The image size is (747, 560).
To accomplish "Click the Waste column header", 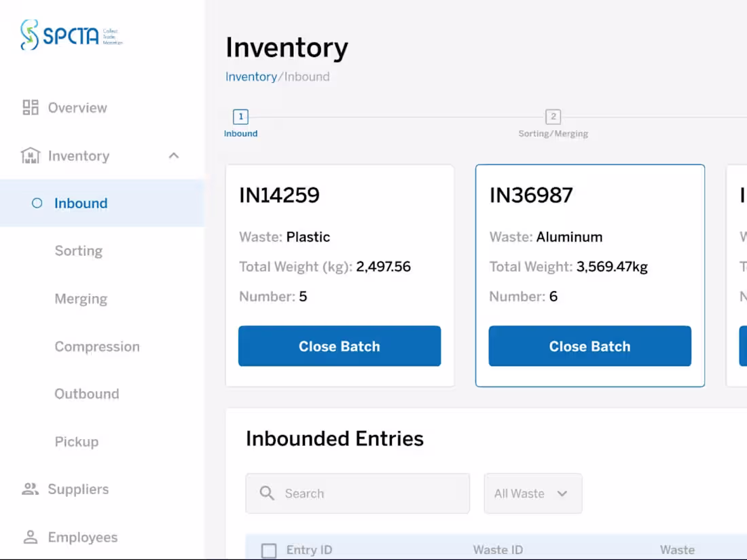I will (677, 550).
